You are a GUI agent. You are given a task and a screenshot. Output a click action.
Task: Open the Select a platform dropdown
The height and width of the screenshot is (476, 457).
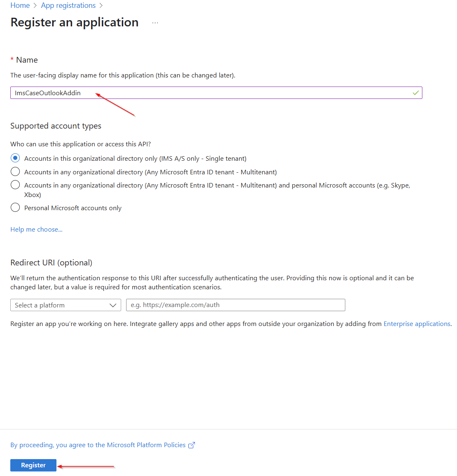pos(66,305)
